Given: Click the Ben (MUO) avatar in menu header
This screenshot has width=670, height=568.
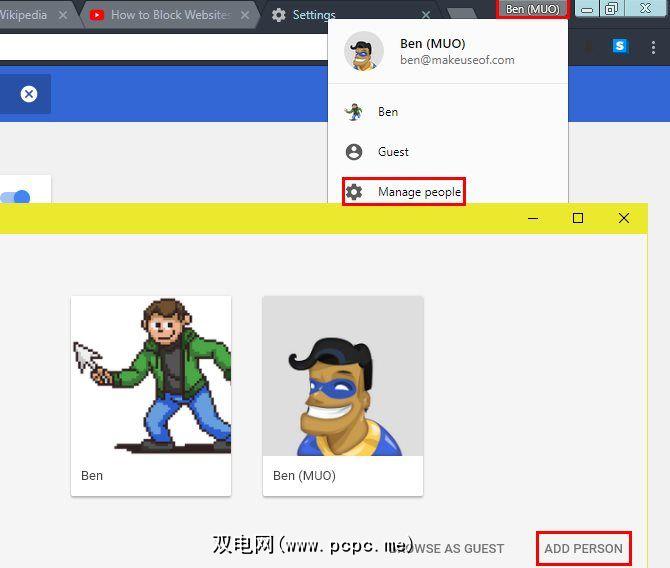Looking at the screenshot, I should (x=364, y=51).
